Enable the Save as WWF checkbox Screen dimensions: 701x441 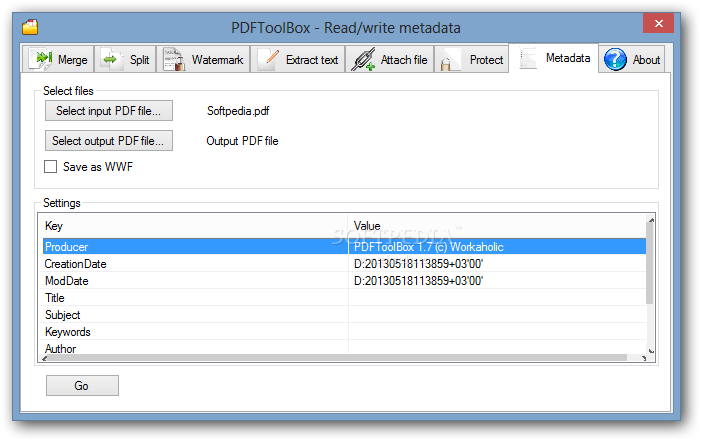[51, 167]
